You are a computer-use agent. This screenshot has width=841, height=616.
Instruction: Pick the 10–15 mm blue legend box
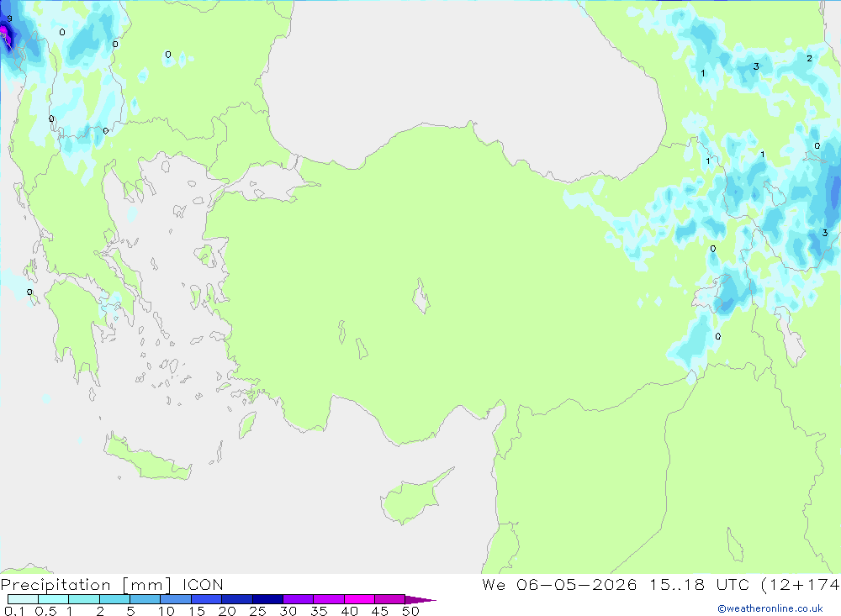coord(176,599)
